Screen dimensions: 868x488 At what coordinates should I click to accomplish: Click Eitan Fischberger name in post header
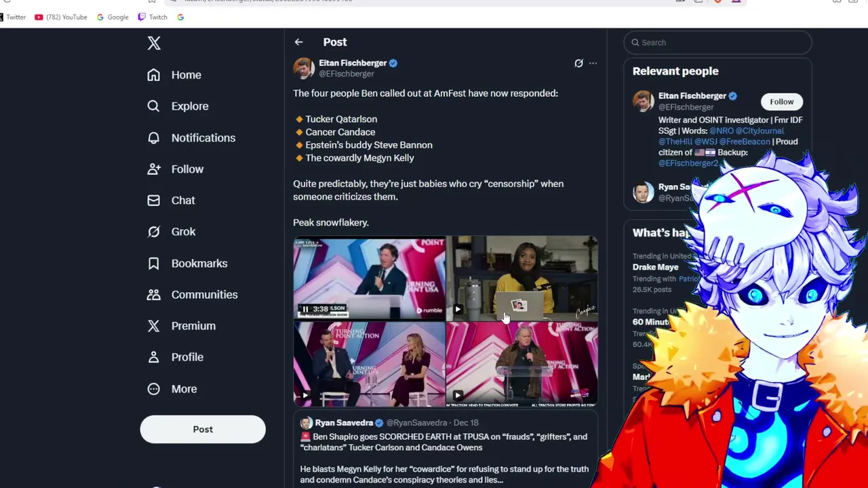point(353,63)
